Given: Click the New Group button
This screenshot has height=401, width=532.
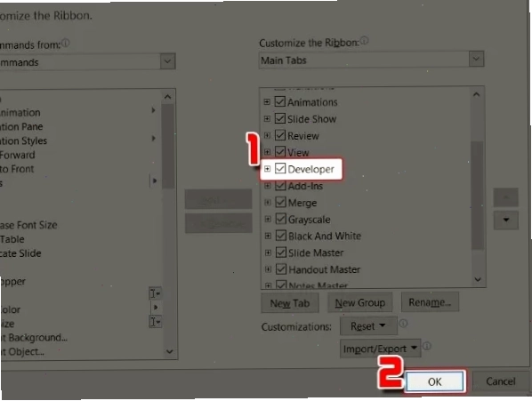Looking at the screenshot, I should pyautogui.click(x=359, y=302).
